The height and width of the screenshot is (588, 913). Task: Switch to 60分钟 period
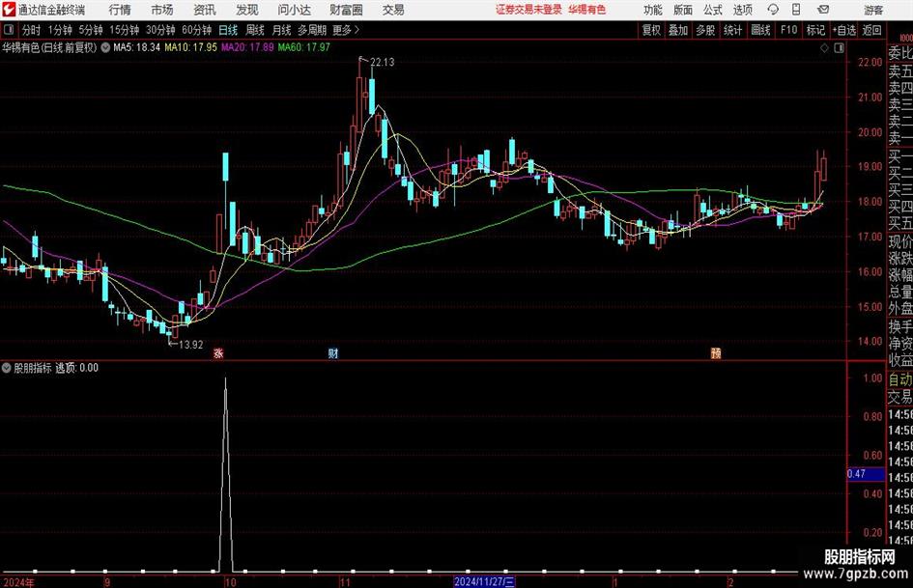click(196, 30)
